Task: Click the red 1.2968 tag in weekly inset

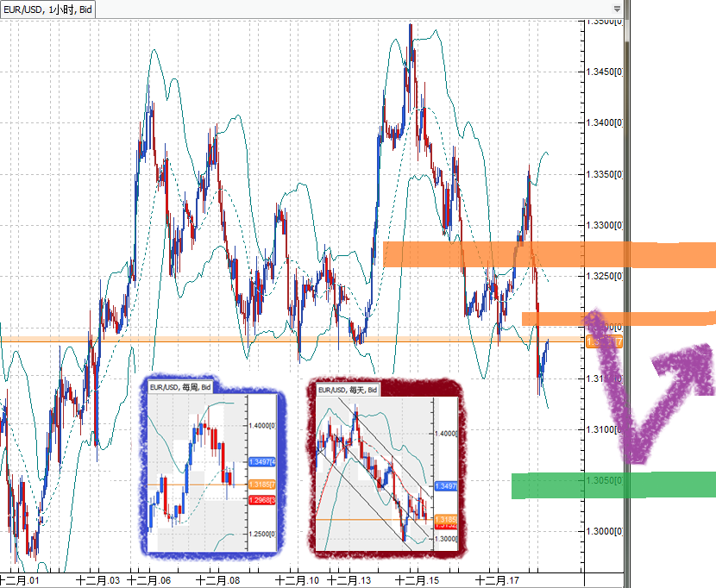Action: coord(262,500)
